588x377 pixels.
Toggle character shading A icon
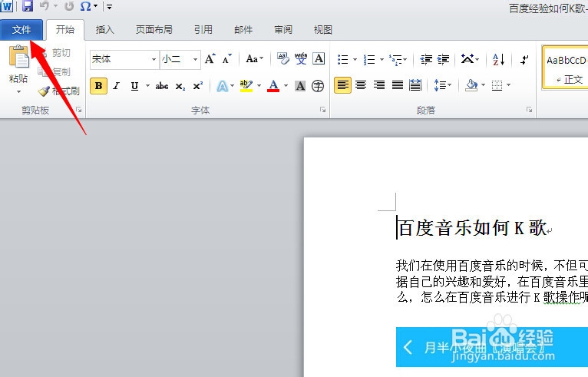300,86
